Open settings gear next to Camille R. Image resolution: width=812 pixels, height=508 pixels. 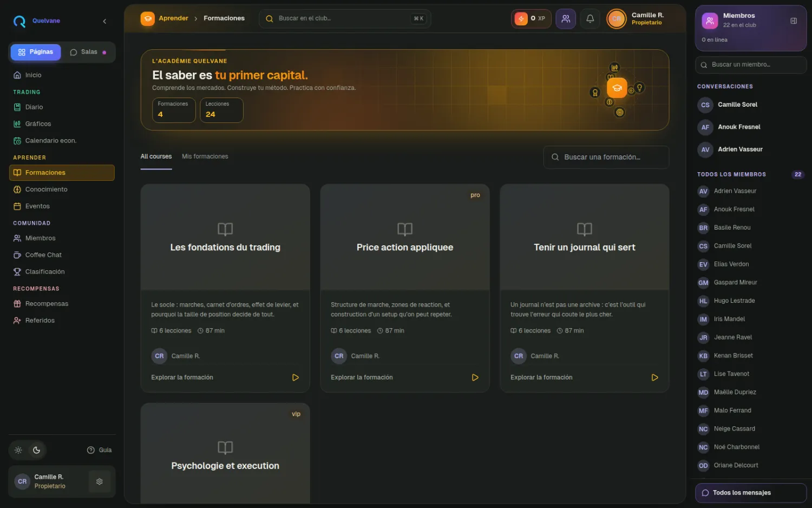coord(100,481)
